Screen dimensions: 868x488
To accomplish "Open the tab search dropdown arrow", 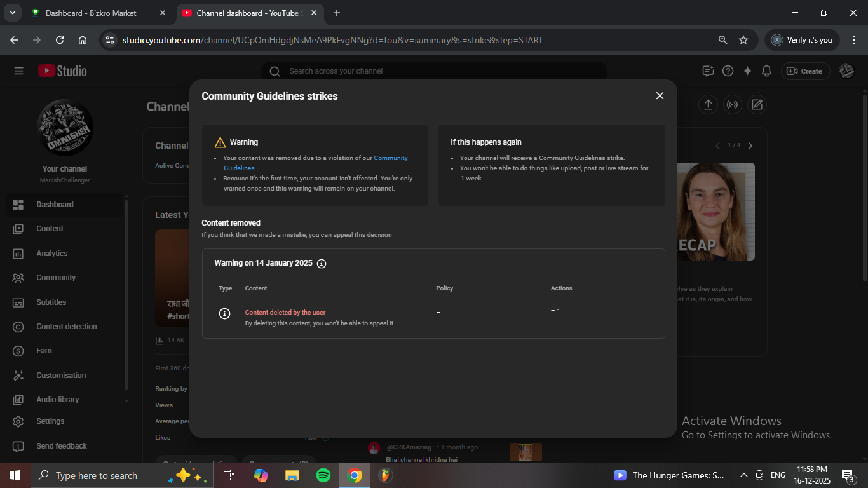I will pyautogui.click(x=12, y=13).
